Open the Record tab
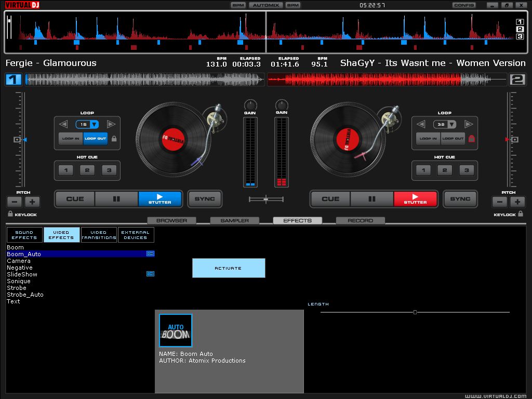 pyautogui.click(x=361, y=220)
